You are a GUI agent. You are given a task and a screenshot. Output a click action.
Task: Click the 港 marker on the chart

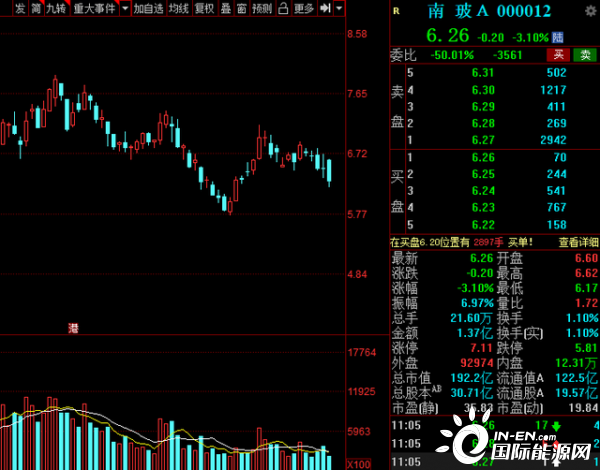tap(73, 328)
